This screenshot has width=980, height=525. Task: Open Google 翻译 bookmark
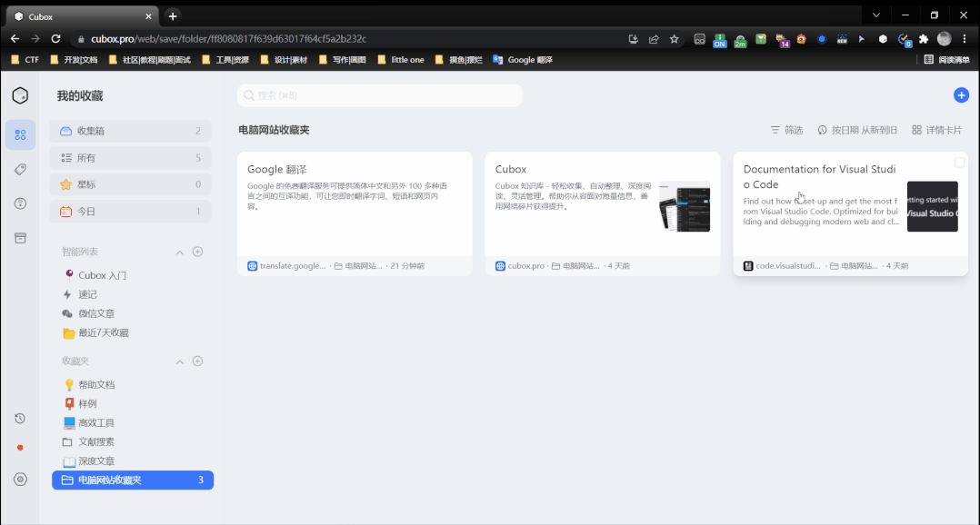coord(523,60)
